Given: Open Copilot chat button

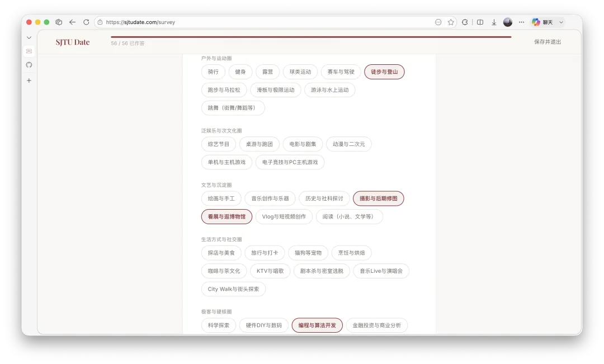Looking at the screenshot, I should (542, 22).
